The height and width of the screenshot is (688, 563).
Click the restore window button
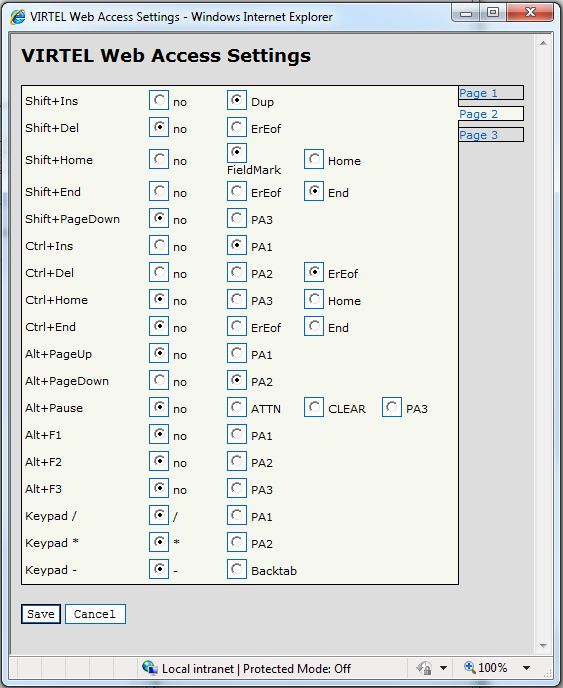493,12
